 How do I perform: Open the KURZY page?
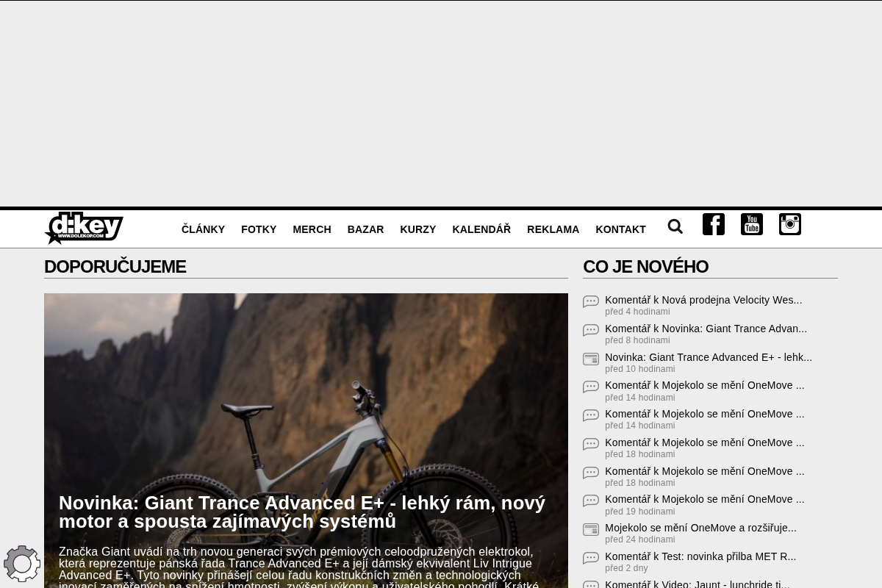coord(418,229)
